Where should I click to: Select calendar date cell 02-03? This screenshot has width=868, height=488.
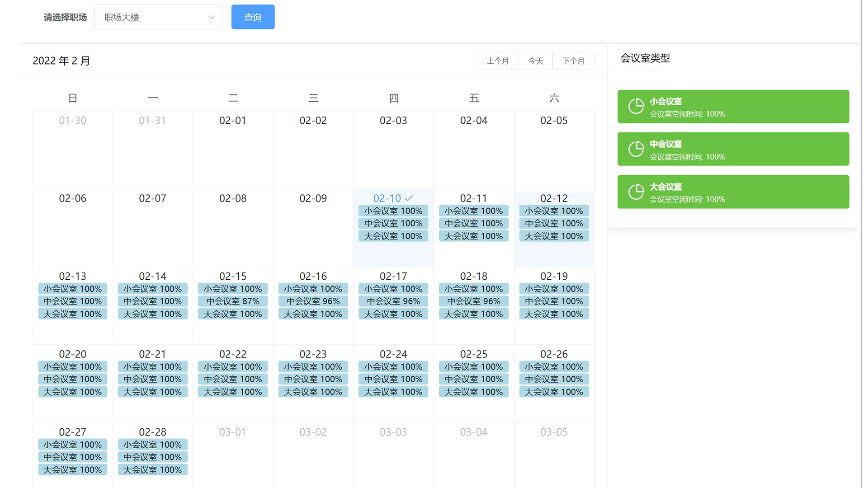[393, 149]
